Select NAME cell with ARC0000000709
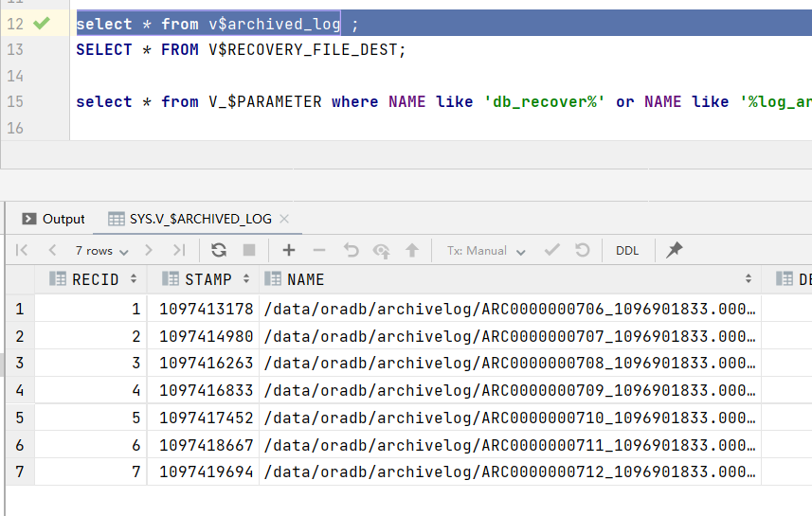The width and height of the screenshot is (812, 516). pyautogui.click(x=510, y=390)
